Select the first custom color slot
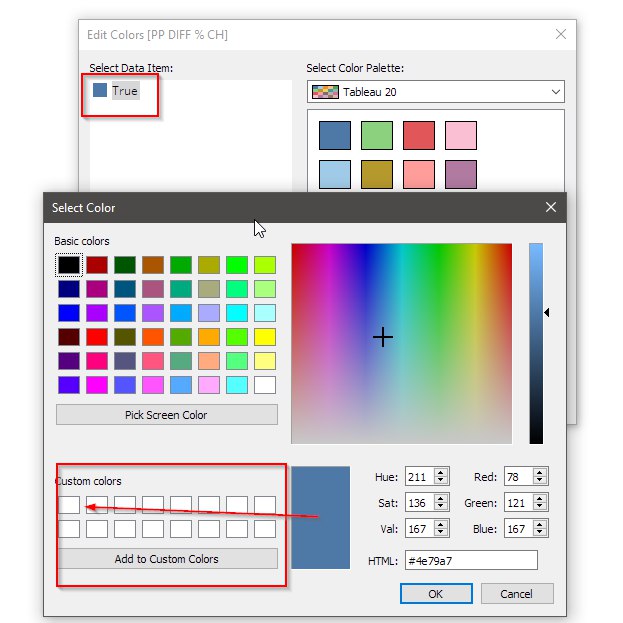Viewport: 623px width, 623px height. 69,505
